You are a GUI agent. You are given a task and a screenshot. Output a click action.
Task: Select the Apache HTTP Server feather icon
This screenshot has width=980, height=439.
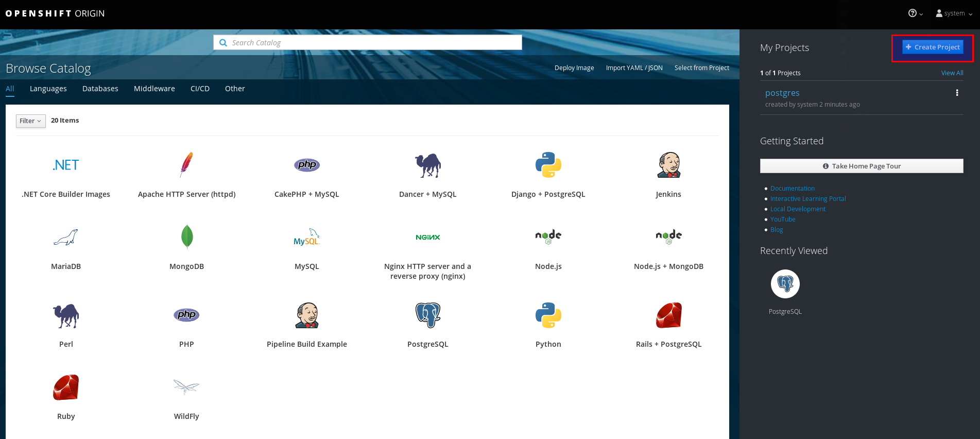186,165
